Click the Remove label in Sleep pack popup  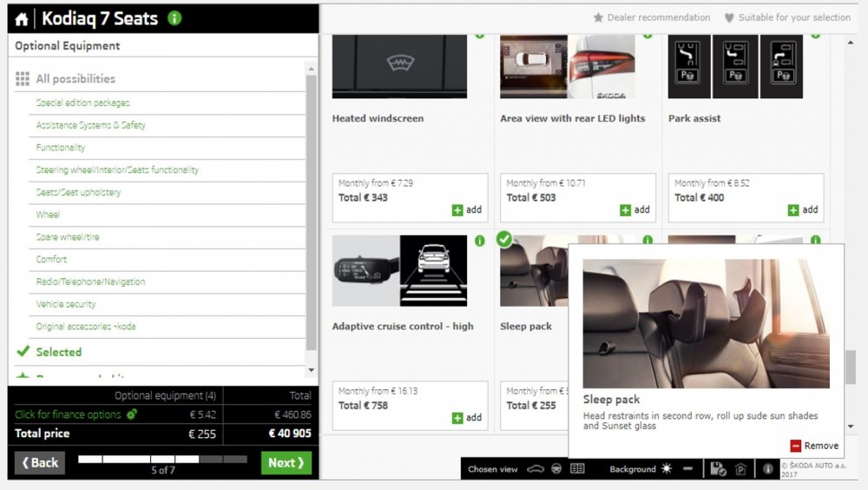point(821,446)
